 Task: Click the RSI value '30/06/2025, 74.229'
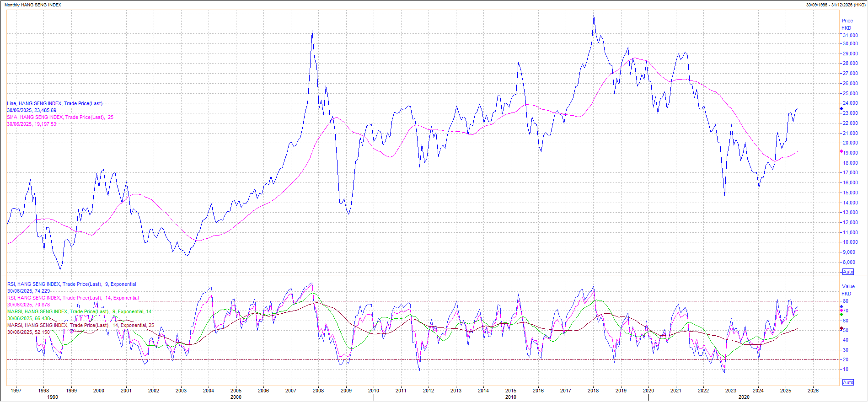[28, 291]
